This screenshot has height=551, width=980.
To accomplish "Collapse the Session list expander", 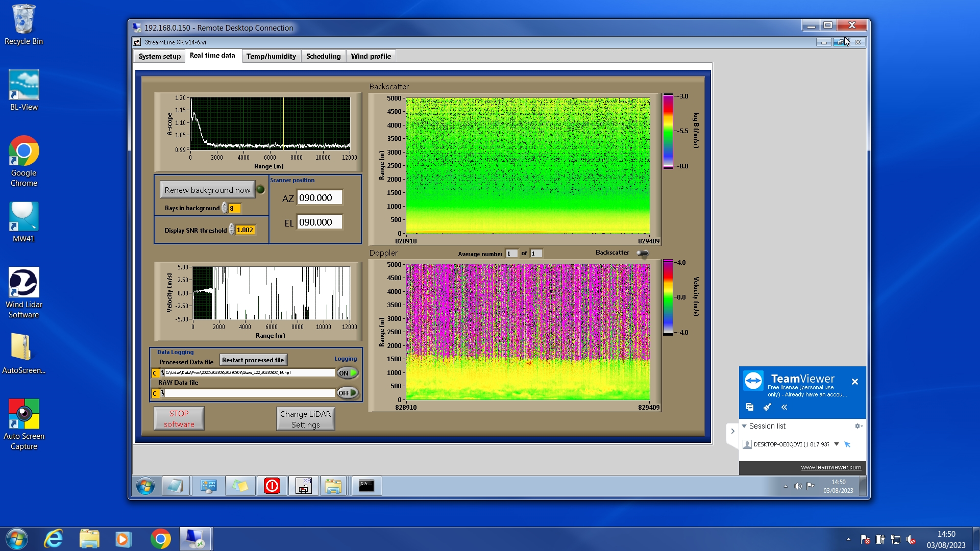I will pyautogui.click(x=744, y=426).
